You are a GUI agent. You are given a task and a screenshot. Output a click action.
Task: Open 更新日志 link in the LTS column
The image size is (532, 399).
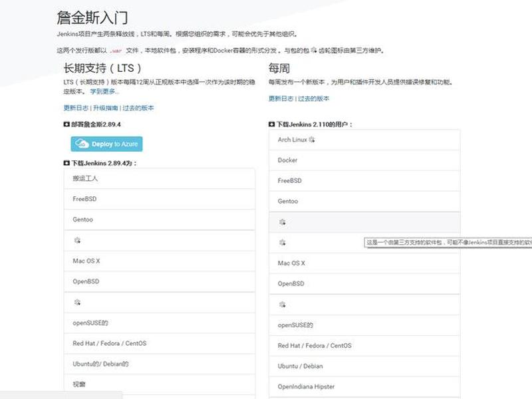(76, 108)
